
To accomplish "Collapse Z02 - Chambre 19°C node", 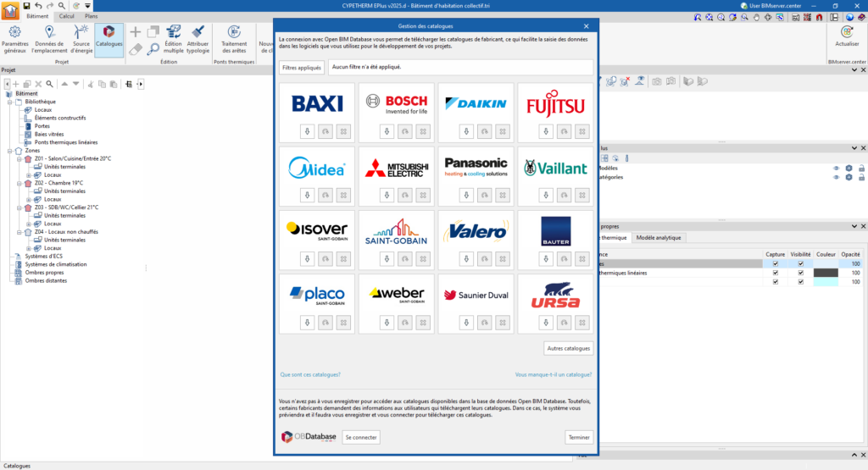I will [19, 183].
